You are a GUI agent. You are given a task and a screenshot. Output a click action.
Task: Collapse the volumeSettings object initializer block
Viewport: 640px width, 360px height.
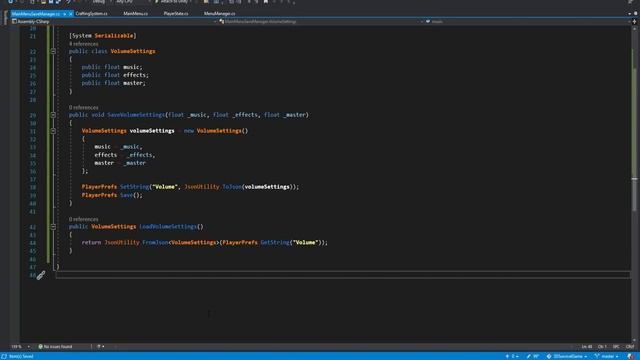(53, 131)
